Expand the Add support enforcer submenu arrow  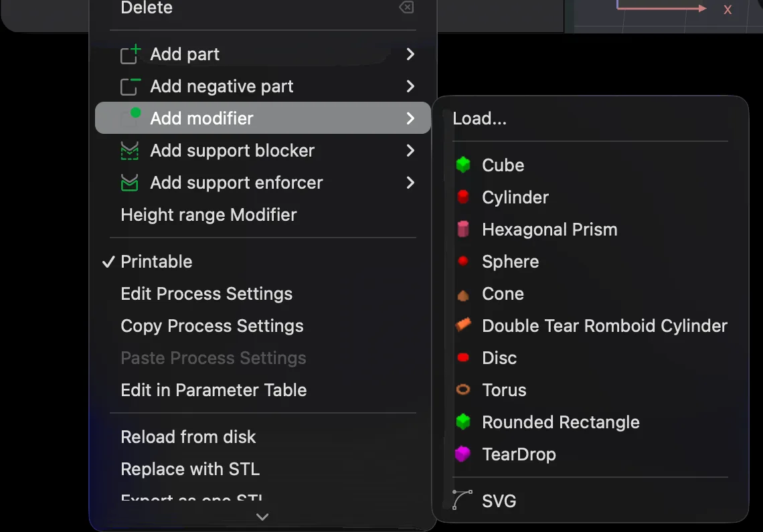point(410,183)
